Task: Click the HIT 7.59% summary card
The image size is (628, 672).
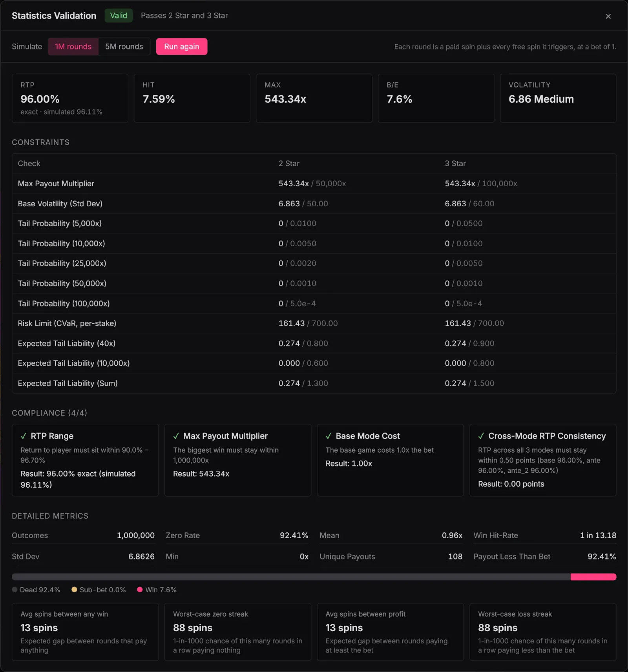Action: [192, 98]
